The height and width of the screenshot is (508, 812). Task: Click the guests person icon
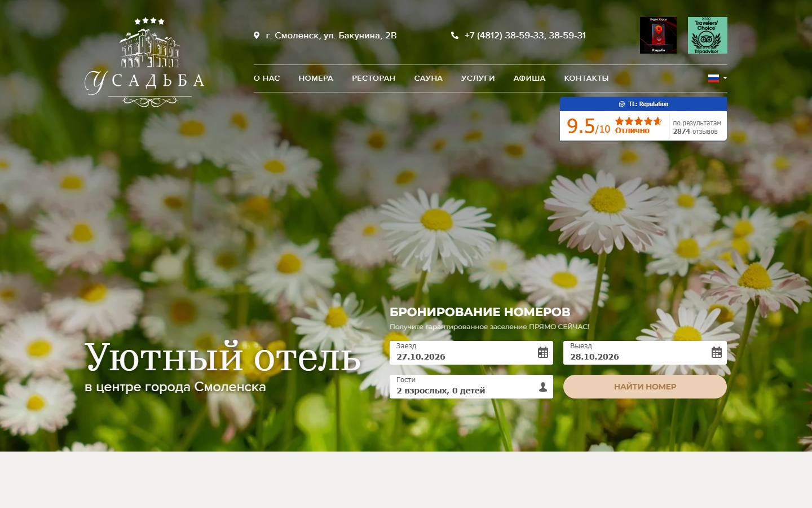[542, 387]
